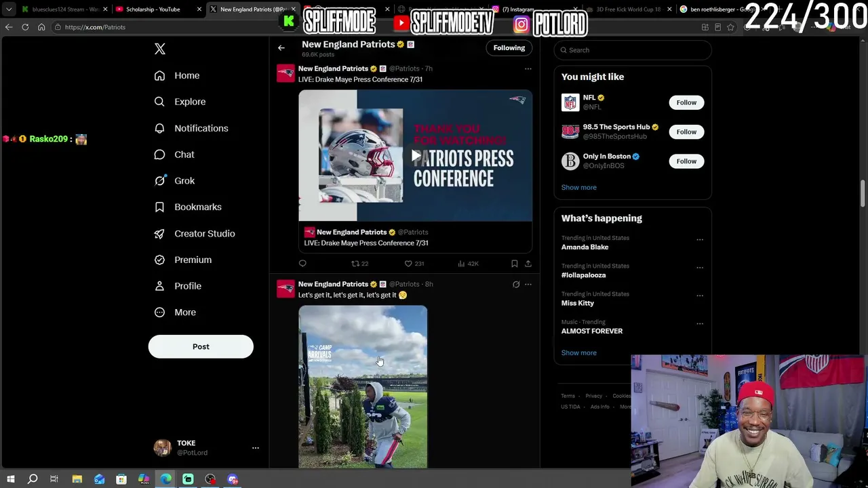The image size is (868, 488).
Task: Go to Home in the sidebar
Action: 177,76
